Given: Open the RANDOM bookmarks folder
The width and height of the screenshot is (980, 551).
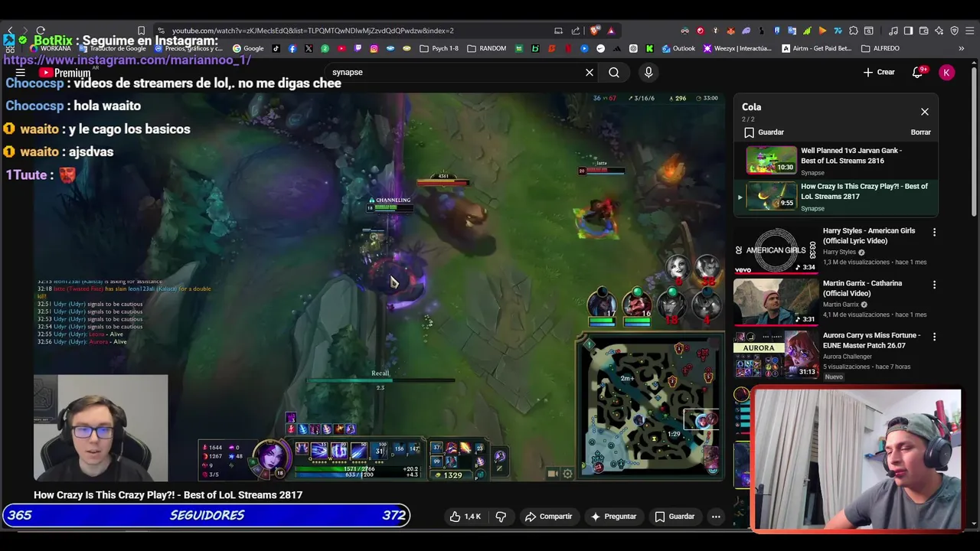Looking at the screenshot, I should coord(486,48).
